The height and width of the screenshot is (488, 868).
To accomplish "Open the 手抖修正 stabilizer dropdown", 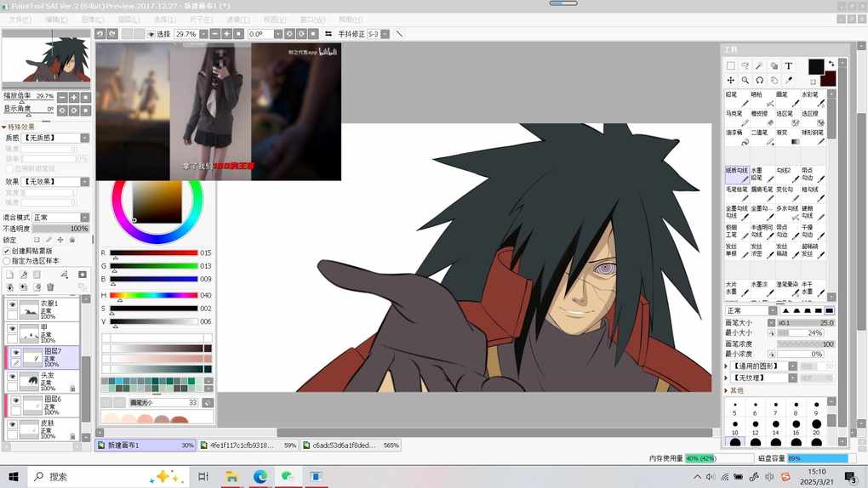I will pos(385,34).
